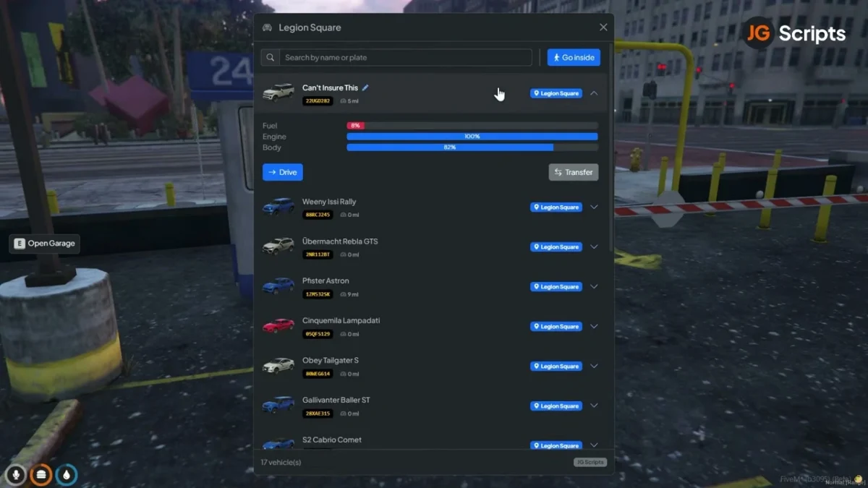Click the garage car icon beside Legion Square title
The width and height of the screenshot is (868, 488).
click(267, 27)
